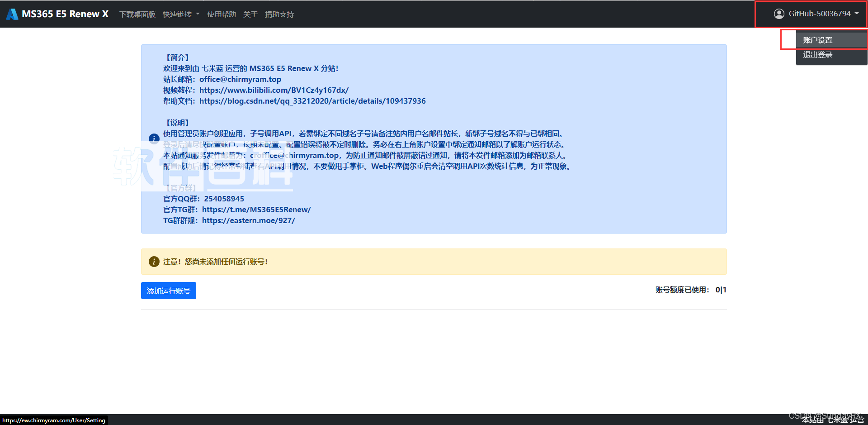Open the 使用帮助 help page
This screenshot has width=868, height=425.
pos(222,14)
